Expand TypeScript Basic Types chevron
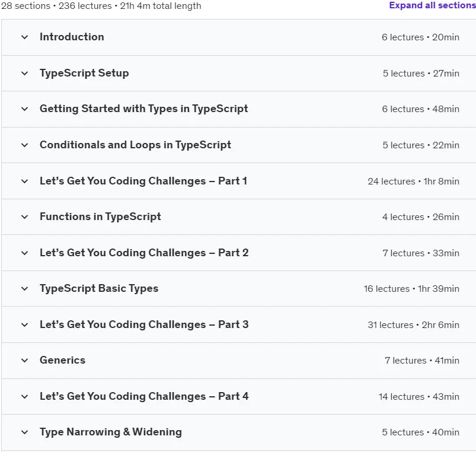 click(x=24, y=288)
